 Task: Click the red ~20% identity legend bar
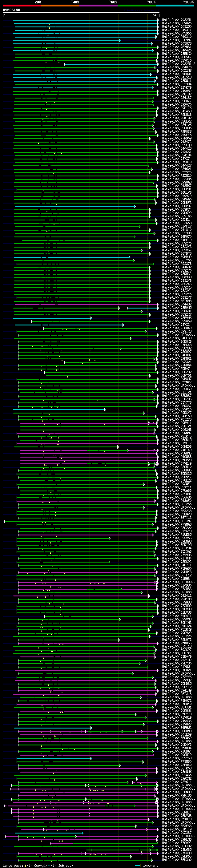click(22, 6)
